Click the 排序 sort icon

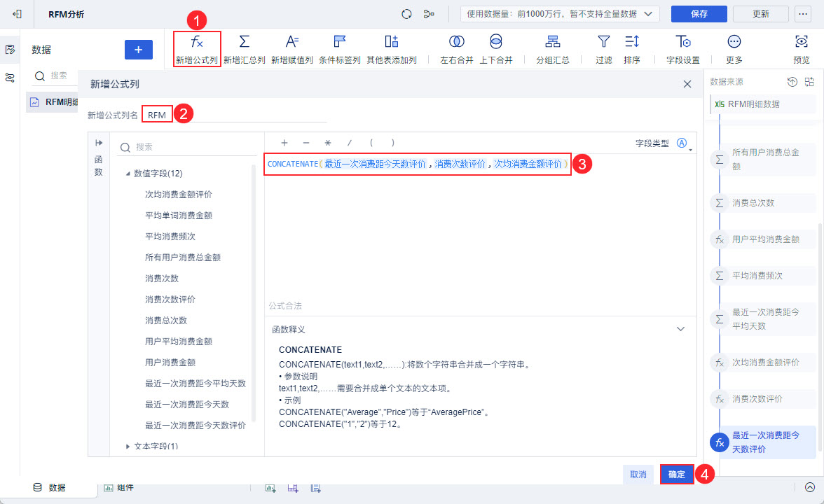(632, 41)
